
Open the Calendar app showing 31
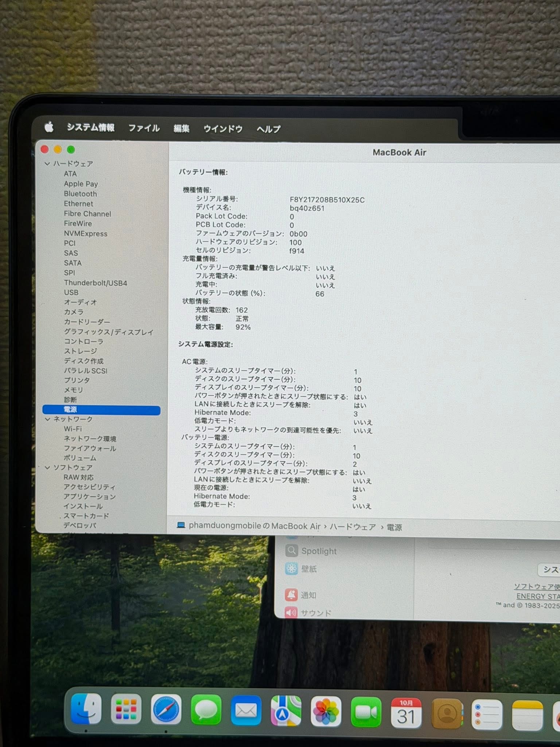pyautogui.click(x=406, y=712)
